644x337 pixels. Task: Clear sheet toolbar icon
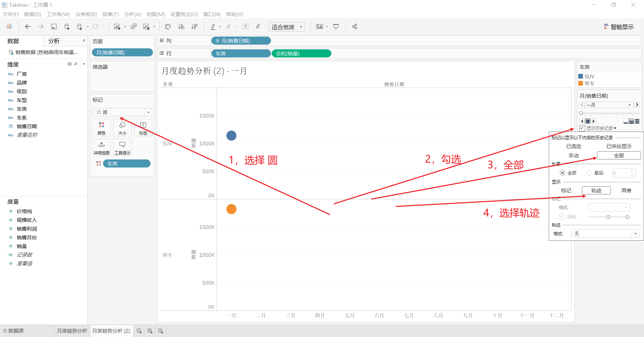click(x=147, y=27)
